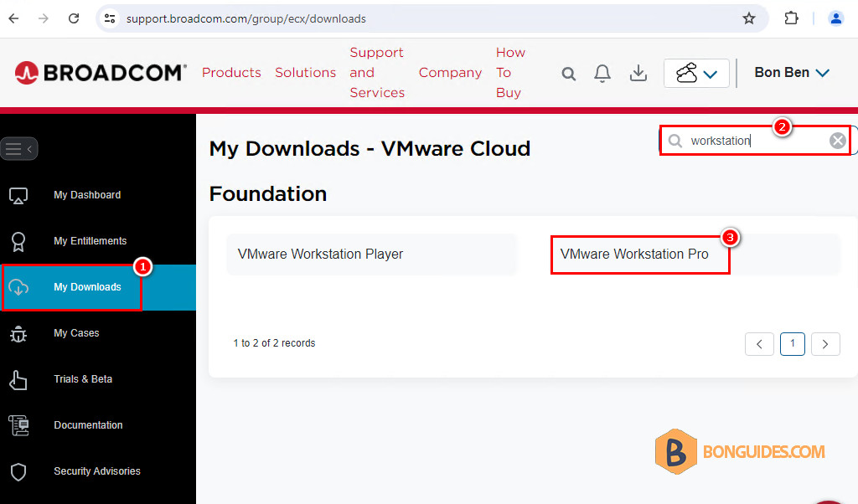Click the browser address bar URL

[x=246, y=18]
